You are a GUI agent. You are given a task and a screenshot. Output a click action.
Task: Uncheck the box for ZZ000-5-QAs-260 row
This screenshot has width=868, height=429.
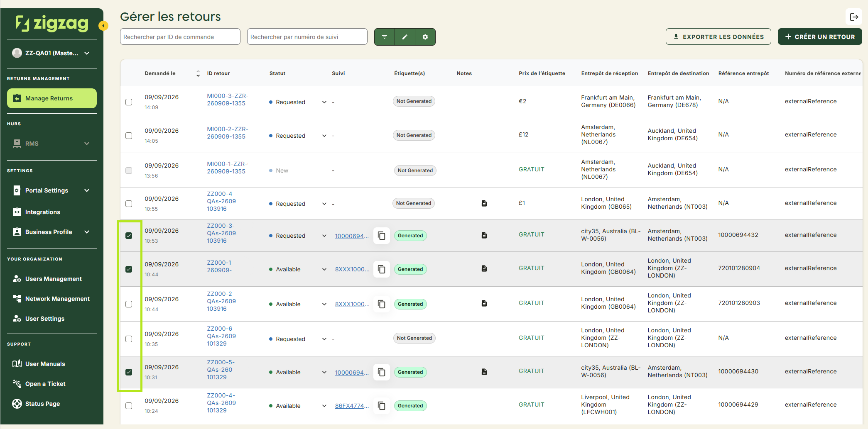tap(129, 372)
